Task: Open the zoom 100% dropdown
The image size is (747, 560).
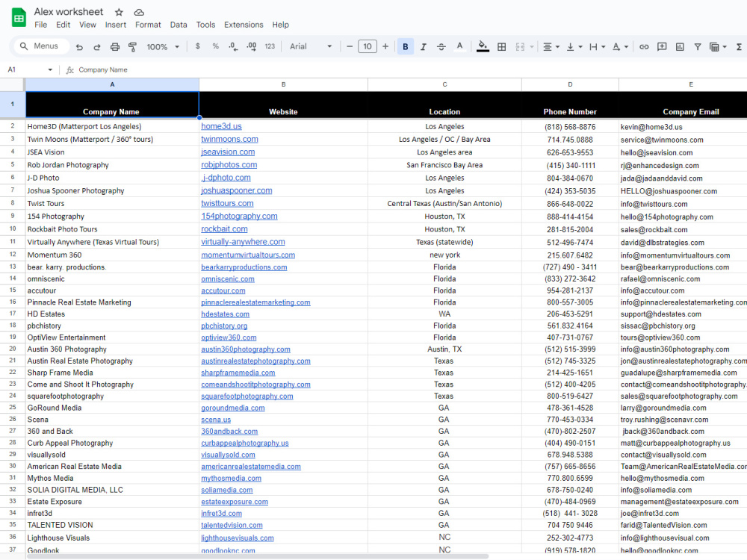Action: tap(163, 46)
